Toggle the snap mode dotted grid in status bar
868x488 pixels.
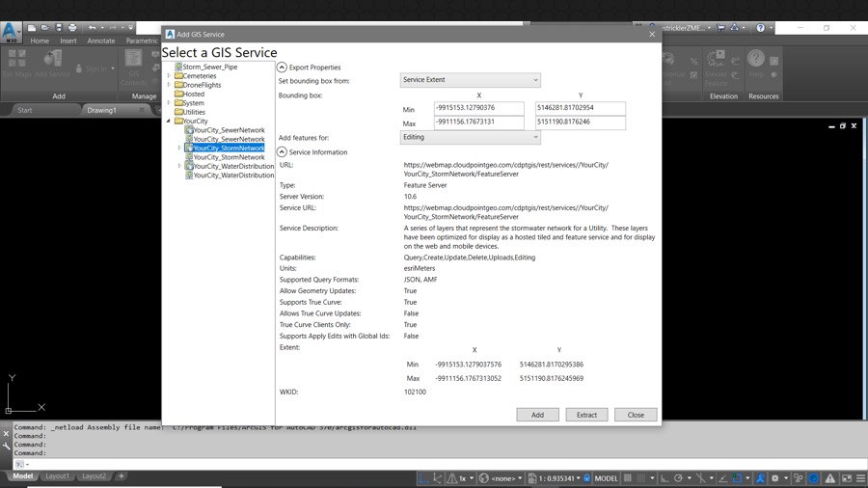641,478
